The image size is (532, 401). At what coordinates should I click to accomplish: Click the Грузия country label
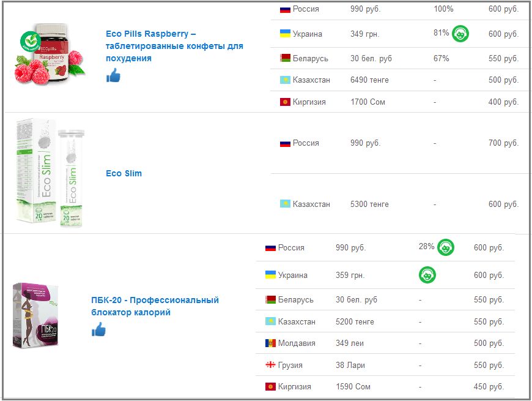tap(290, 365)
